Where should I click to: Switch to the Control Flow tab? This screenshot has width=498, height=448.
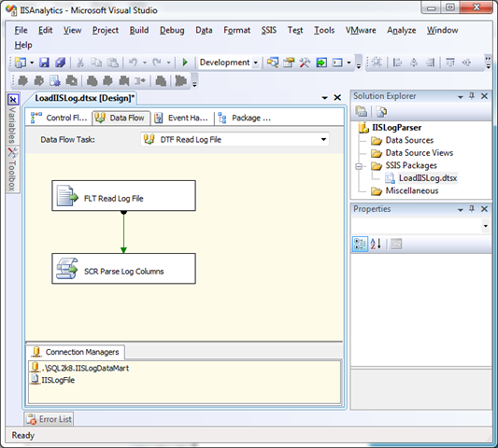click(x=59, y=118)
